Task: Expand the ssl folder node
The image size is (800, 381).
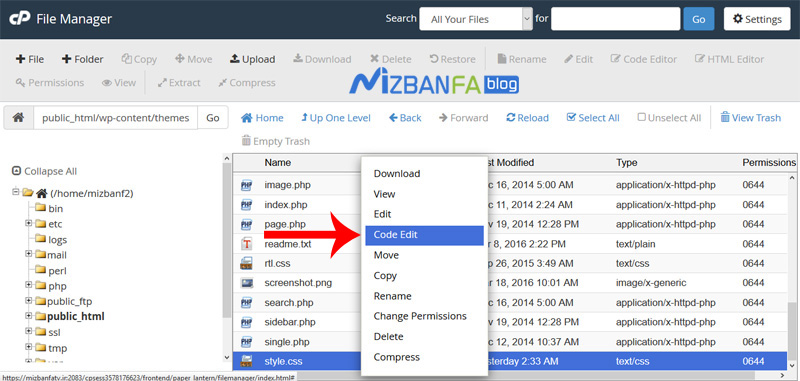Action: (x=29, y=332)
